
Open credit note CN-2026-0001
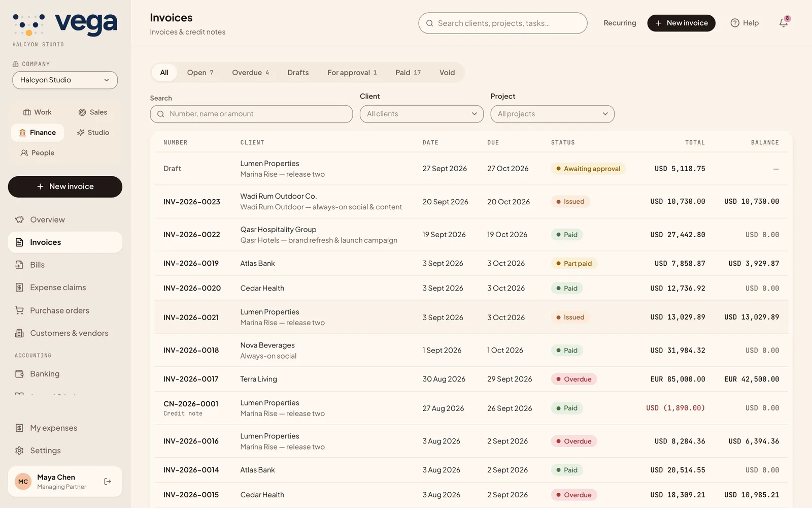471,408
